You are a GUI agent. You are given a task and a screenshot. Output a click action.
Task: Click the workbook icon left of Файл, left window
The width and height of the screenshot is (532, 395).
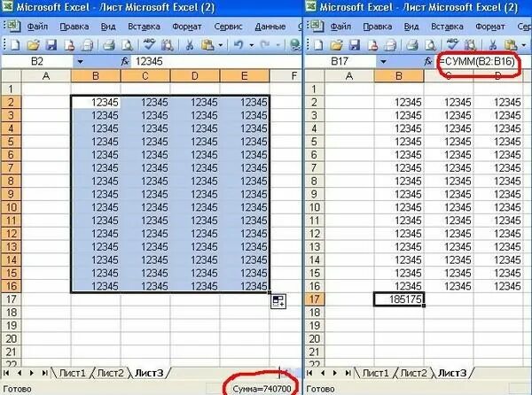(x=13, y=26)
